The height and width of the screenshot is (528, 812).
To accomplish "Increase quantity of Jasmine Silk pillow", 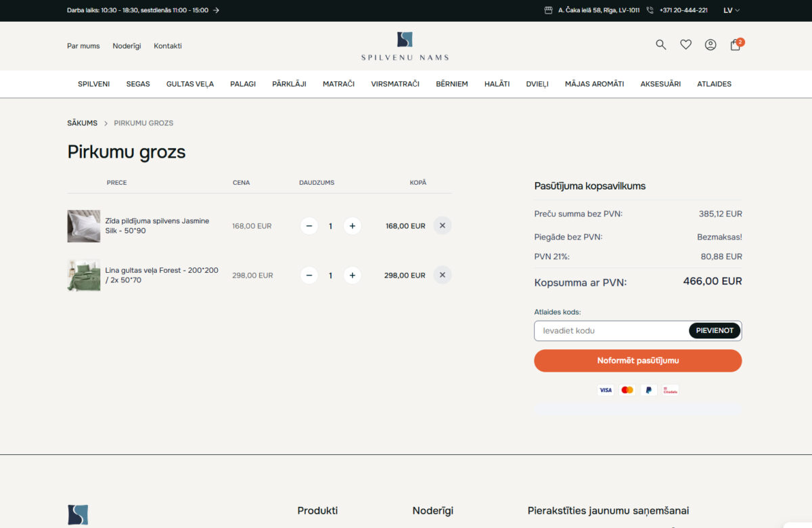I will (352, 225).
